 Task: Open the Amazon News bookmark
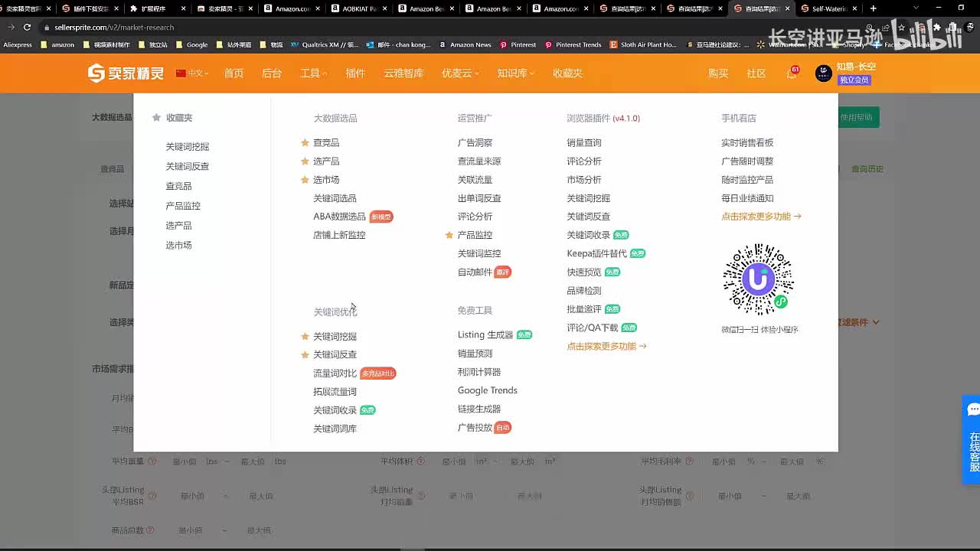[465, 44]
